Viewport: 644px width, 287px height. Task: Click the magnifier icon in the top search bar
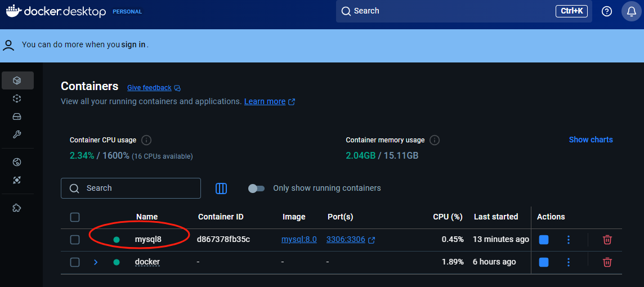346,11
